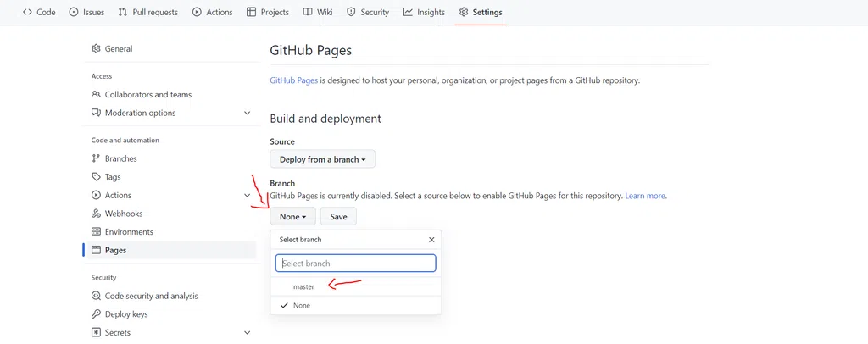Click the Insights graph icon
Screen dimensions: 868x344
[x=408, y=12]
